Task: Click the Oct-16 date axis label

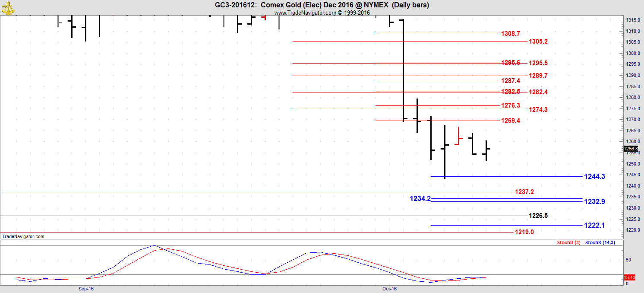Action: pos(389,288)
